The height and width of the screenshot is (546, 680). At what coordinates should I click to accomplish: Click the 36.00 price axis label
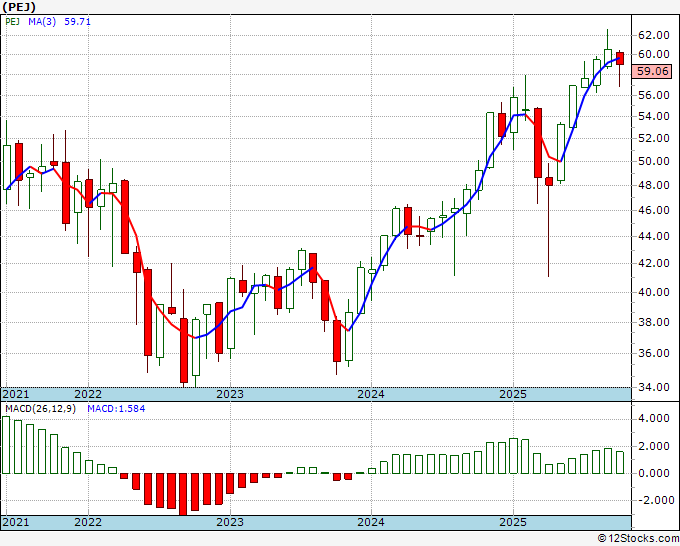[x=654, y=353]
